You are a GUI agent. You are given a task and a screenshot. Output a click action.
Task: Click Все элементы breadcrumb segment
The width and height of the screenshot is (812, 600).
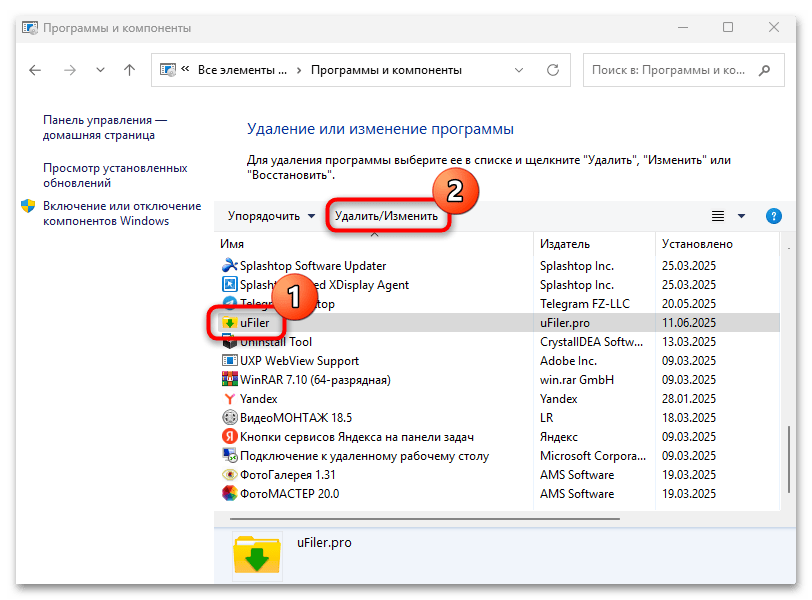[x=242, y=70]
